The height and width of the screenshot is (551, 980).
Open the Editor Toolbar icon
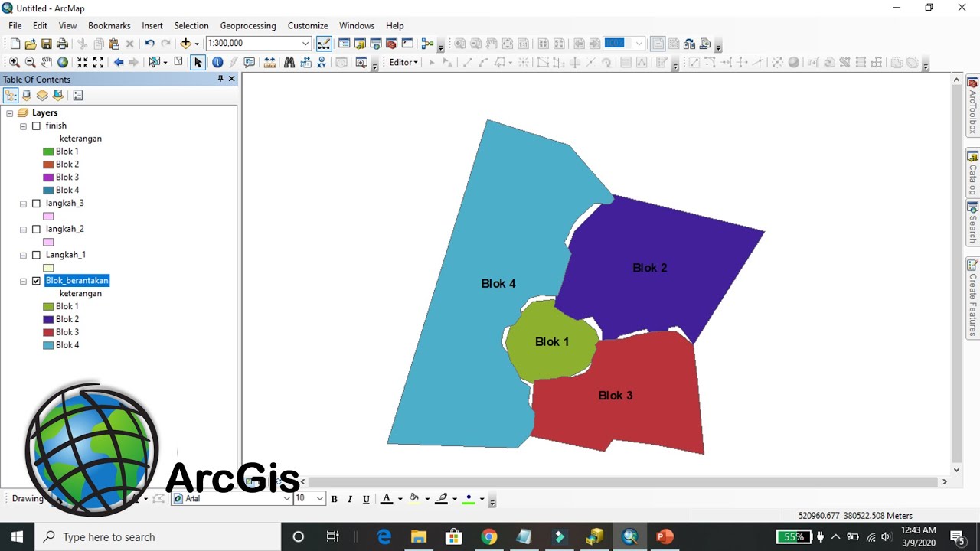(325, 44)
